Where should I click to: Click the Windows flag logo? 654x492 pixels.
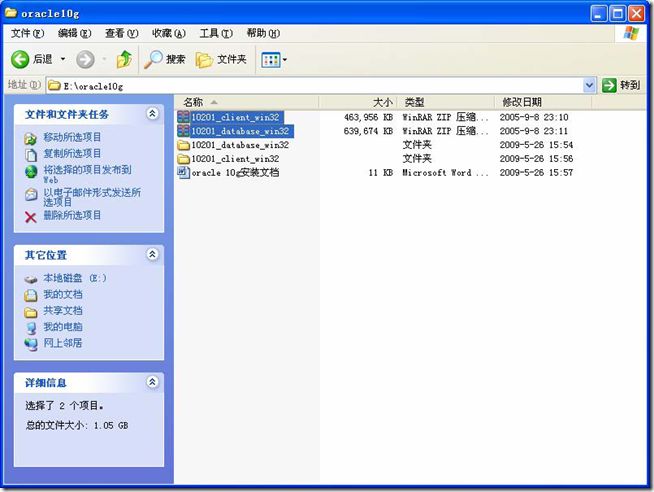[x=631, y=33]
